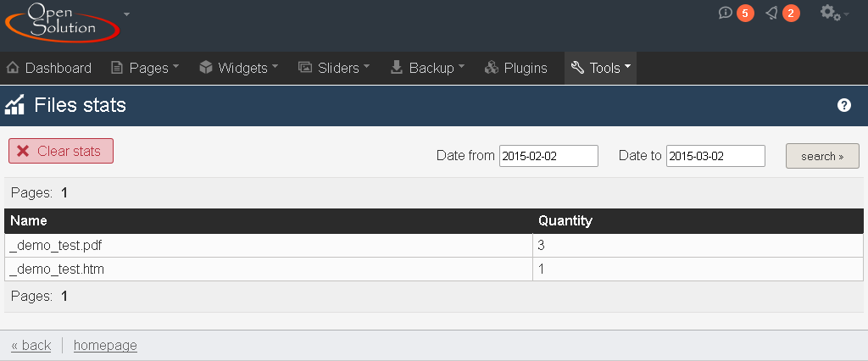Open the notifications megaphone icon
This screenshot has height=361, width=868.
click(771, 13)
